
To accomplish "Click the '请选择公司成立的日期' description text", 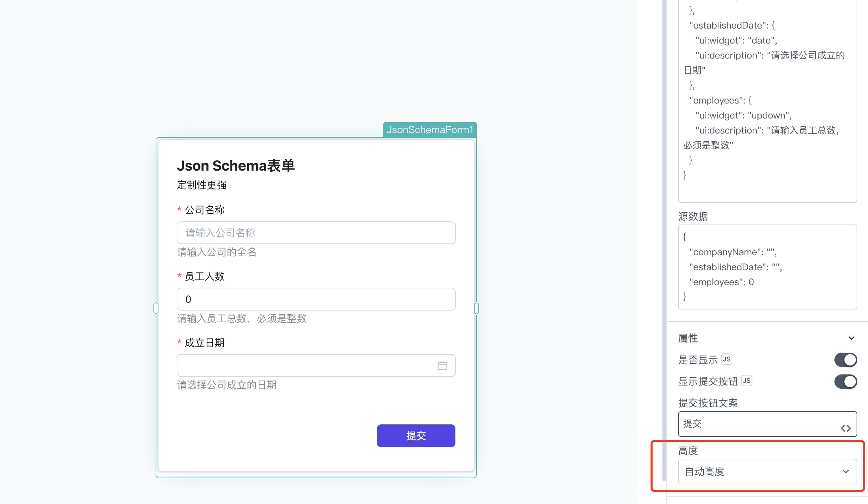I will click(x=227, y=385).
